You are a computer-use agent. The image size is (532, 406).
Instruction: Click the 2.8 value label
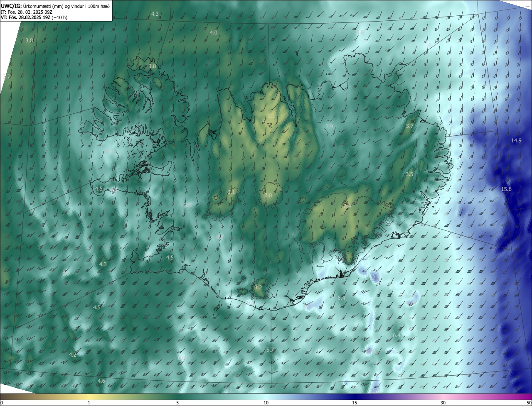(x=268, y=195)
